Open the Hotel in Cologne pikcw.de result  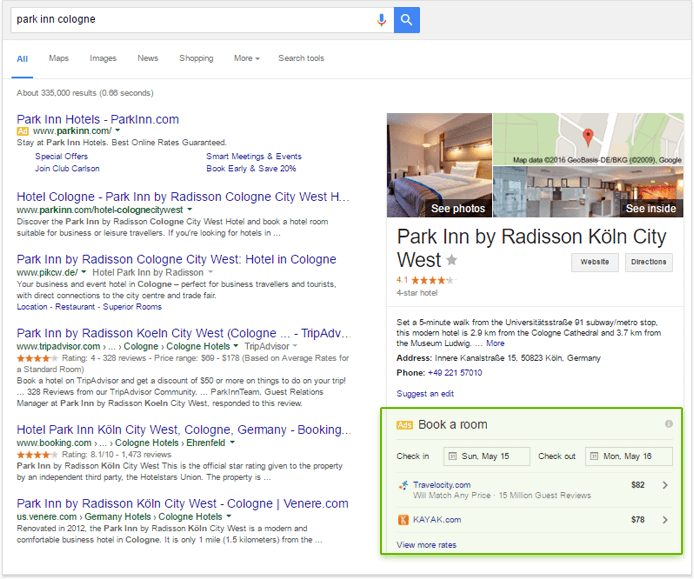[176, 259]
